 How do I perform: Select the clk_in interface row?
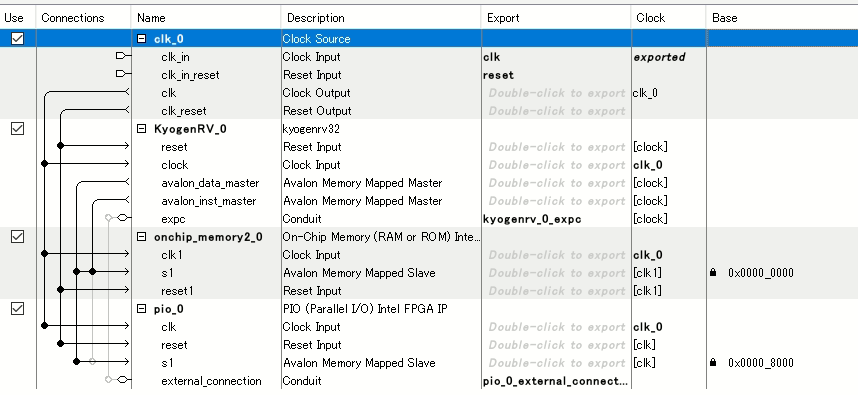pos(175,57)
